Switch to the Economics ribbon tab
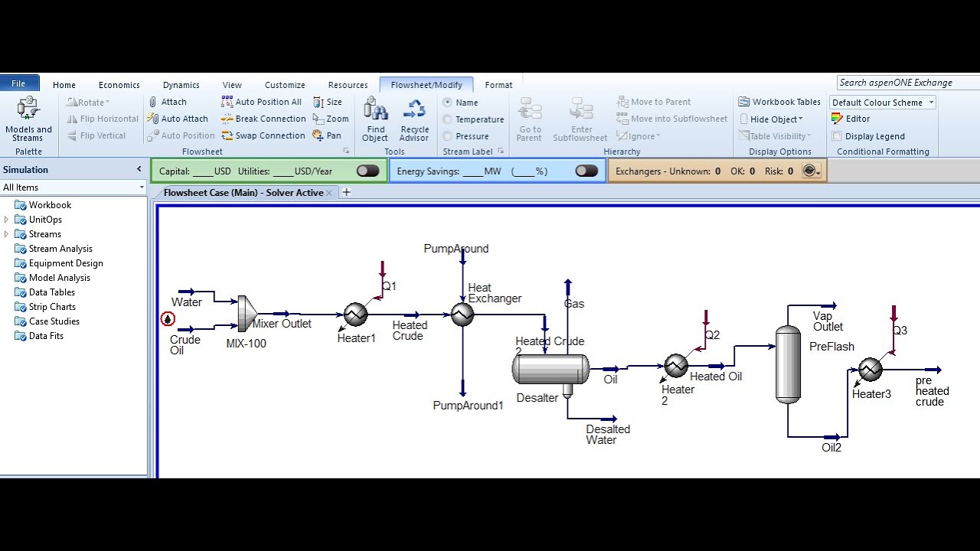The width and height of the screenshot is (980, 551). click(x=119, y=85)
